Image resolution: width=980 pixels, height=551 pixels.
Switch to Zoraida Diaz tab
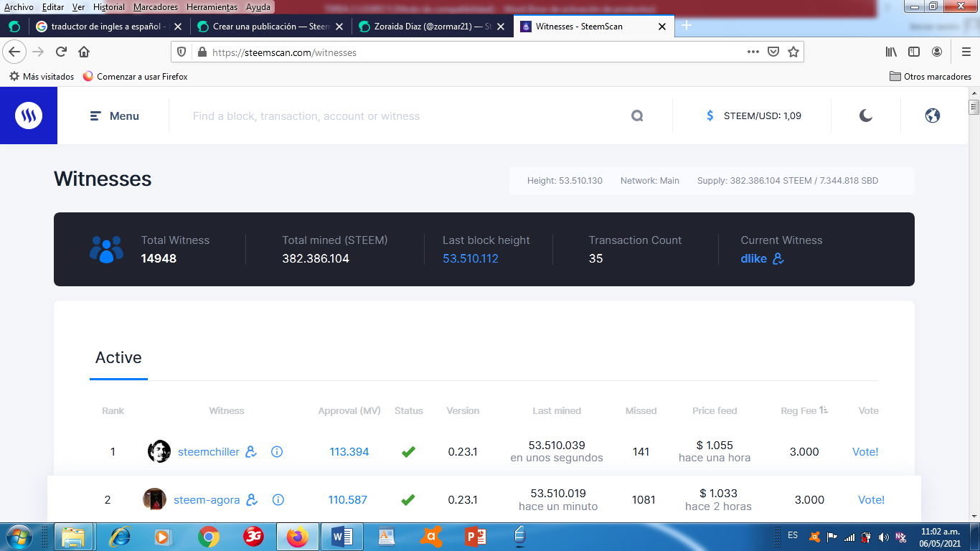pos(433,27)
